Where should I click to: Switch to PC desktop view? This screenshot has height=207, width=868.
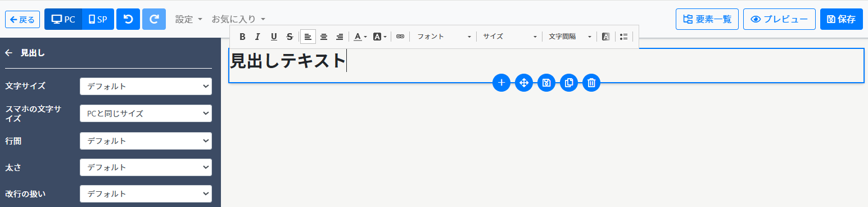(x=63, y=19)
